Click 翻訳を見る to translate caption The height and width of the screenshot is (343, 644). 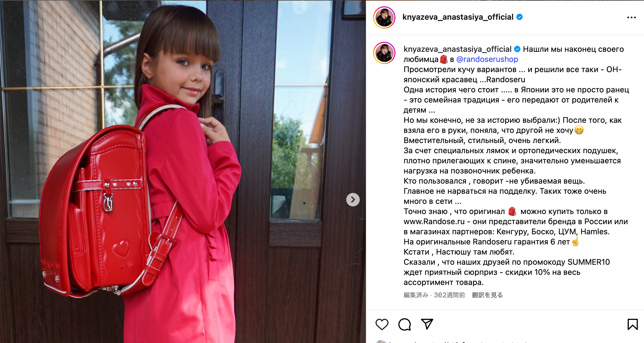click(487, 295)
